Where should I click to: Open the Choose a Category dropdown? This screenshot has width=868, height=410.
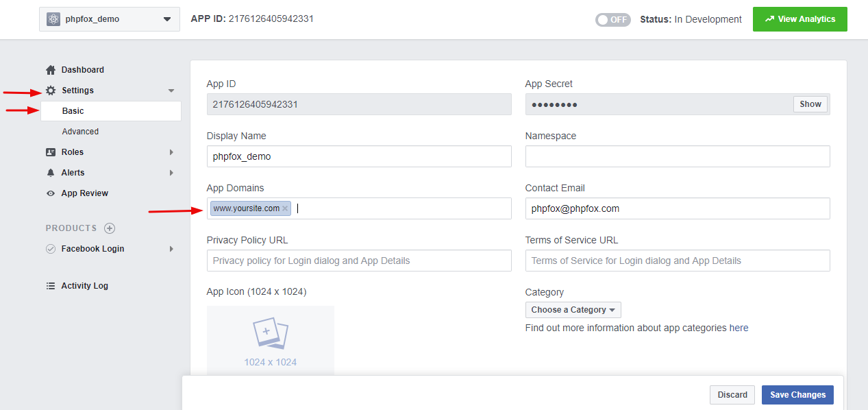pyautogui.click(x=573, y=310)
